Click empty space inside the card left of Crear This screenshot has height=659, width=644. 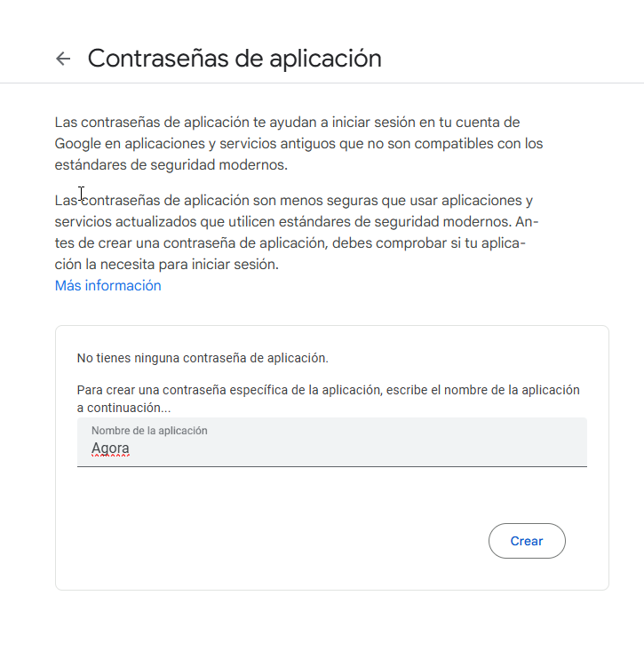274,541
